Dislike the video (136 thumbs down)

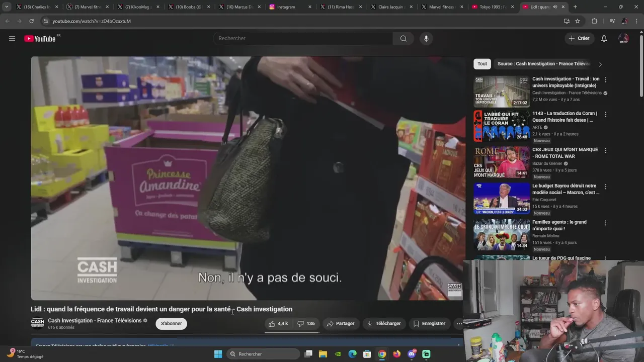306,324
